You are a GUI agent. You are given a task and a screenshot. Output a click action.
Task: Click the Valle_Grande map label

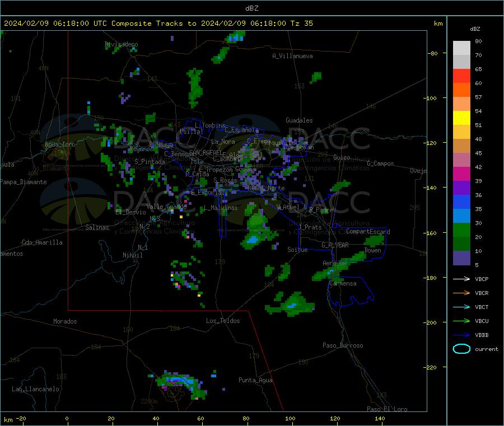point(166,206)
